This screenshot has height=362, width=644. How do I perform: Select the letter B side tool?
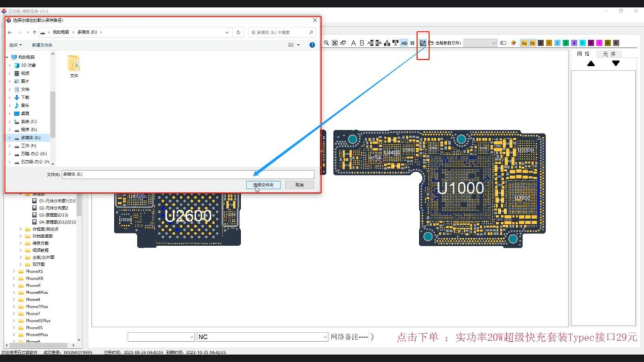(362, 43)
